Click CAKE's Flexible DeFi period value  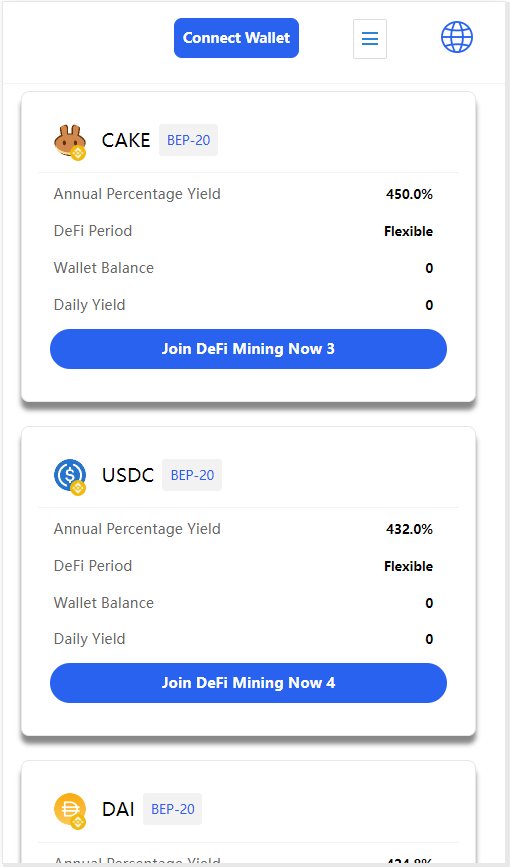pos(408,231)
